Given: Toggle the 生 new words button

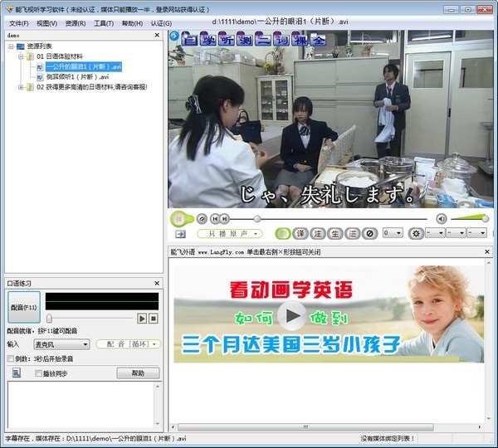Looking at the screenshot, I should [x=335, y=234].
